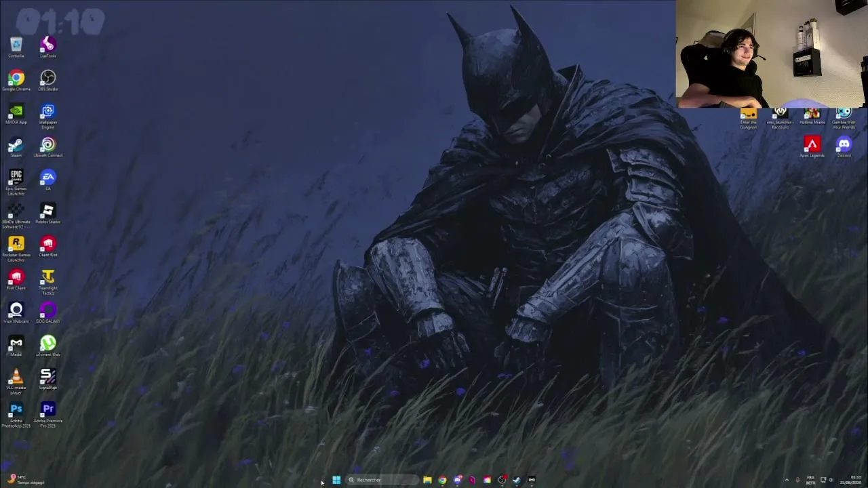Click the Medal desktop shortcut
The image size is (868, 488).
click(16, 346)
